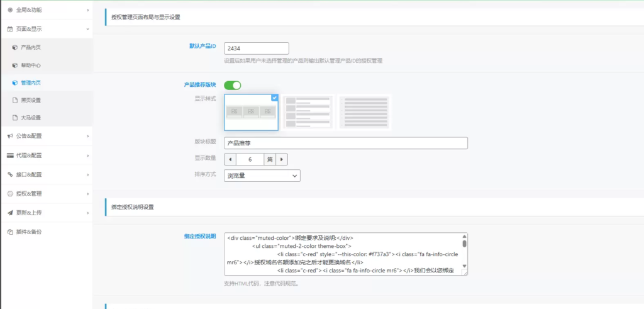
Task: Click the 黑页设置 file icon
Action: pos(15,100)
